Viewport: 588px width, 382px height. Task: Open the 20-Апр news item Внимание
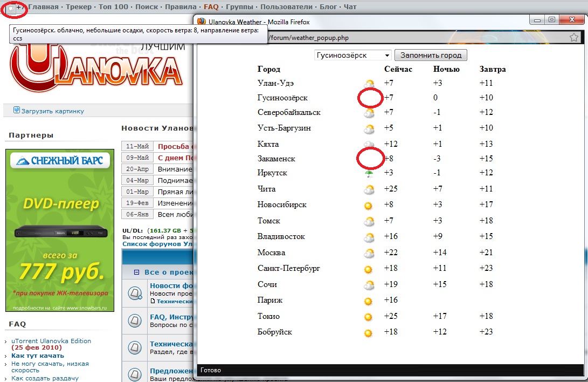175,169
